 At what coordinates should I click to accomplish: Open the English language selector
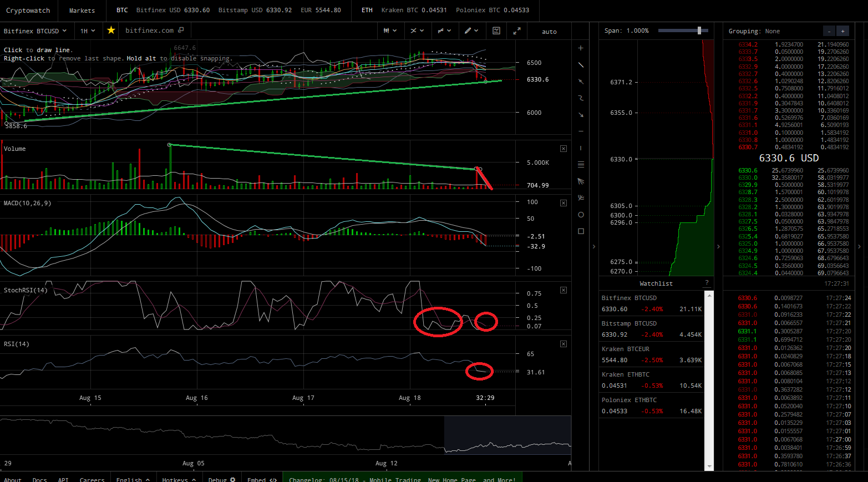click(133, 479)
